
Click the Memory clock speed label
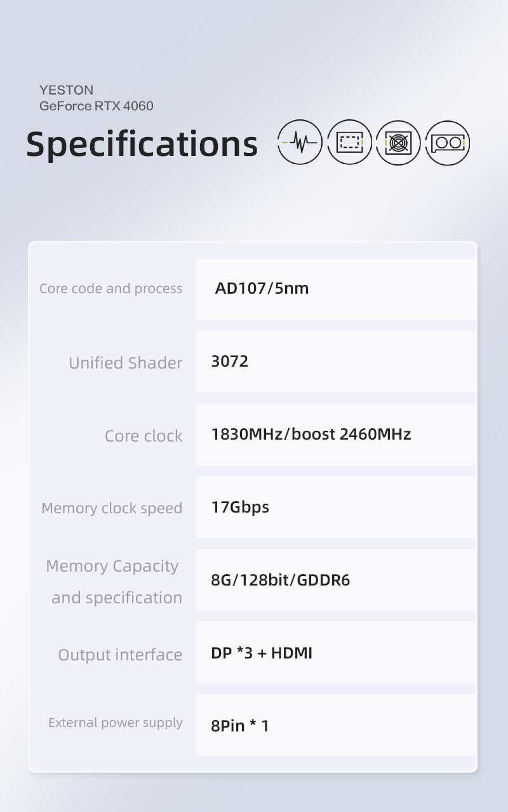[112, 508]
